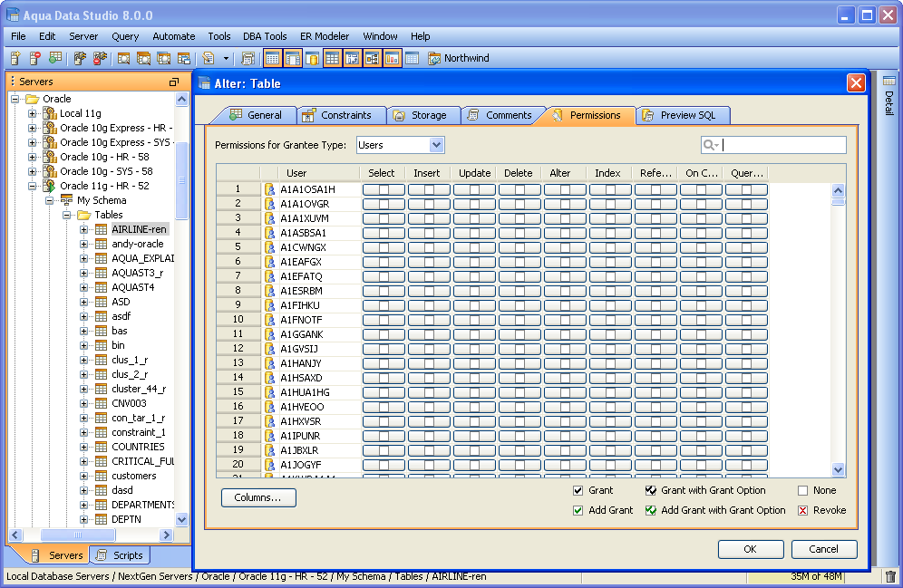Select row number 12 header in grid
The width and height of the screenshot is (903, 588).
[x=238, y=349]
